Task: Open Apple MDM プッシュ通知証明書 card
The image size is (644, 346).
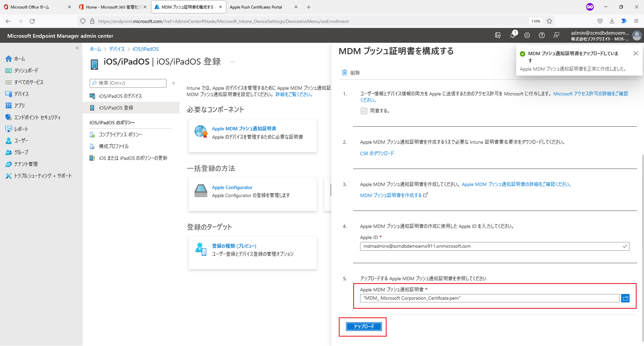Action: tap(253, 136)
